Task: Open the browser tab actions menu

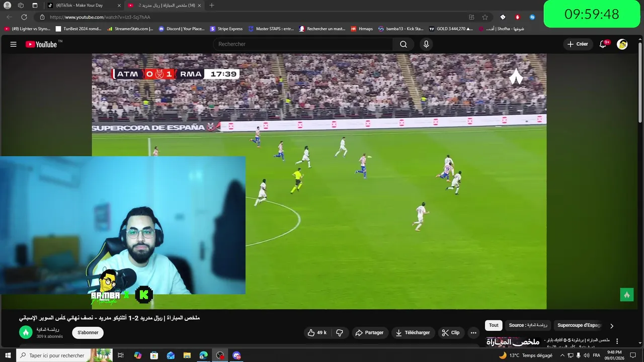Action: [35, 6]
